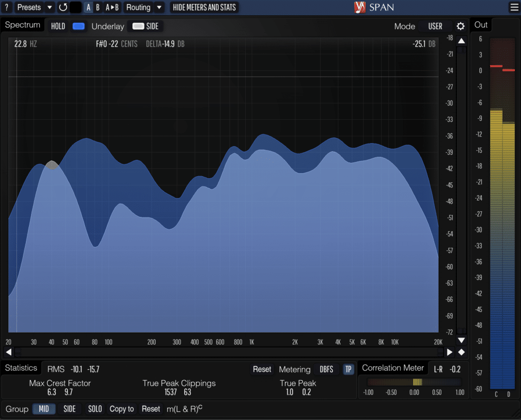Click the Underlay label
Viewport: 521px width, 420px height.
[108, 26]
